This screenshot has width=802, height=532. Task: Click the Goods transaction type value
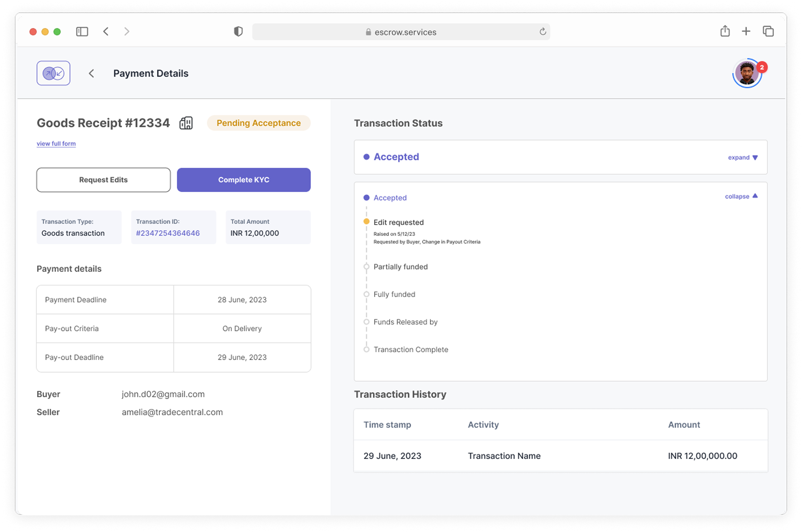click(73, 233)
